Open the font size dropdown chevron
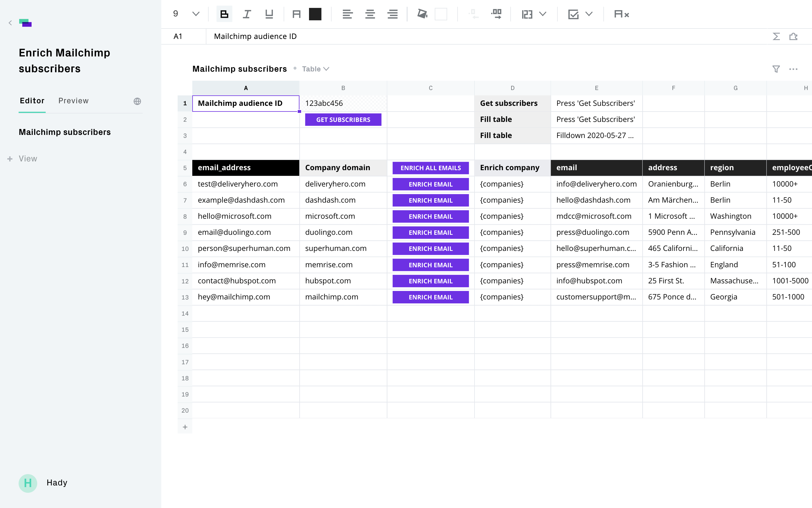 point(196,14)
